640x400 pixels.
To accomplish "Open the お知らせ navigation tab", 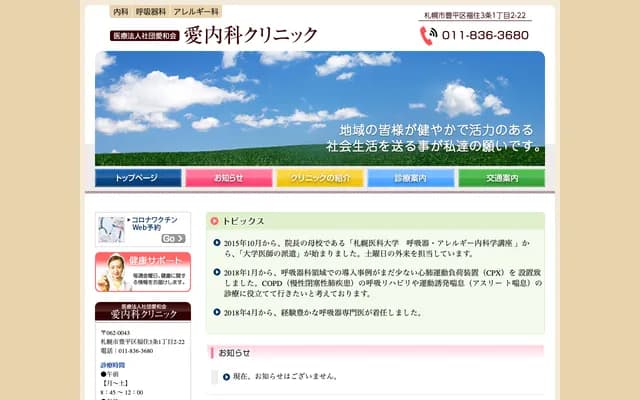I will pos(228,178).
